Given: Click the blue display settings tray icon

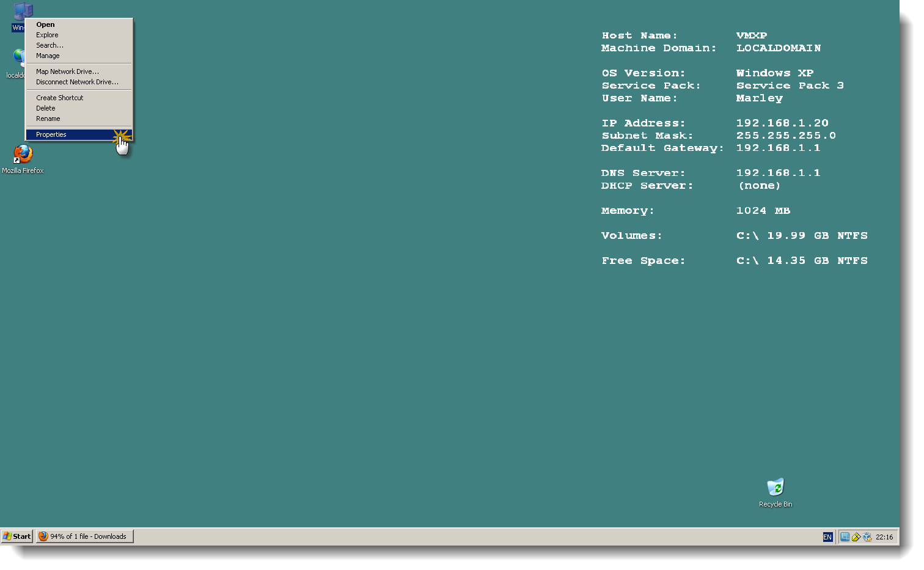Looking at the screenshot, I should tap(845, 536).
